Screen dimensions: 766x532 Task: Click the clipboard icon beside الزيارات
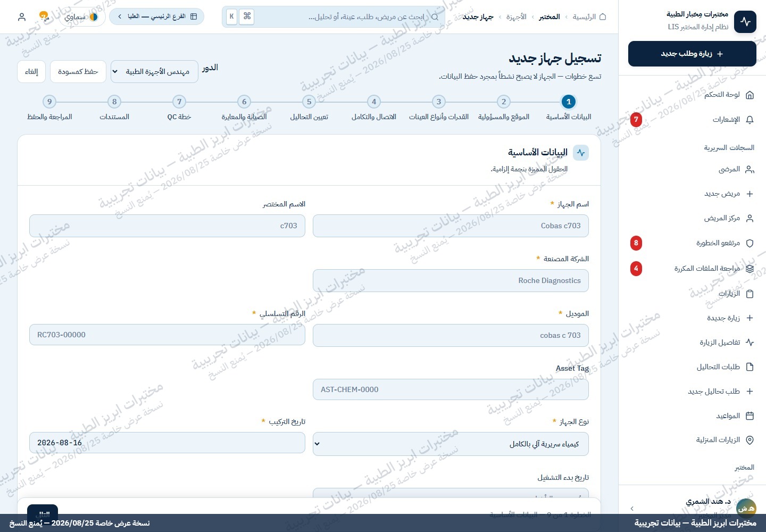[x=750, y=294]
